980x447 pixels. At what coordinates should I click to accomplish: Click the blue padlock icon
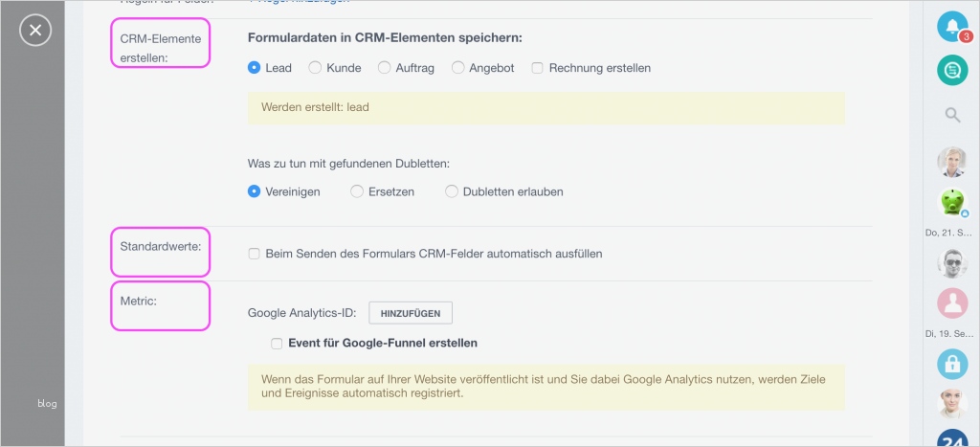point(951,365)
